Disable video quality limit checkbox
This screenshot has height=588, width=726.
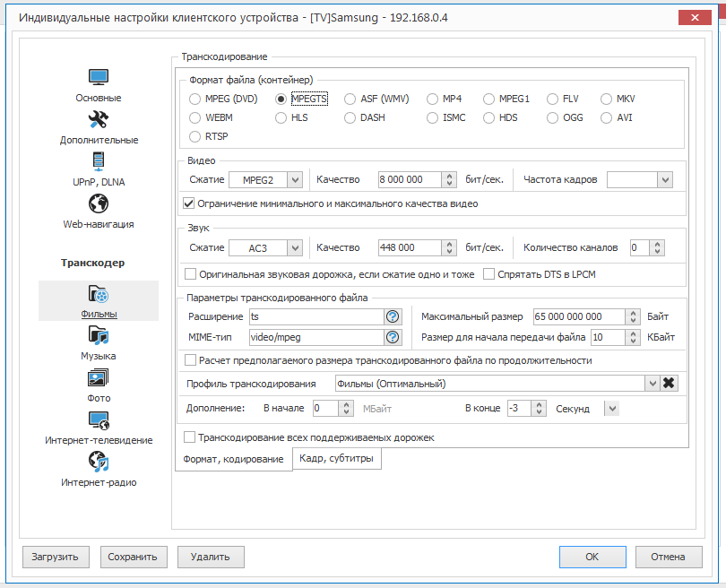pos(189,203)
